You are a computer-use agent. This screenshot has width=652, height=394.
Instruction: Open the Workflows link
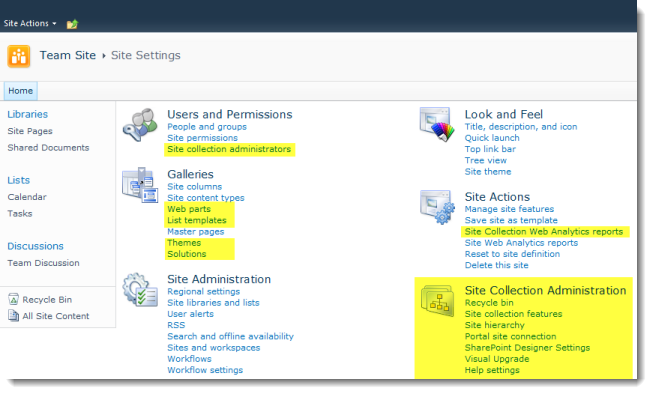pyautogui.click(x=189, y=359)
